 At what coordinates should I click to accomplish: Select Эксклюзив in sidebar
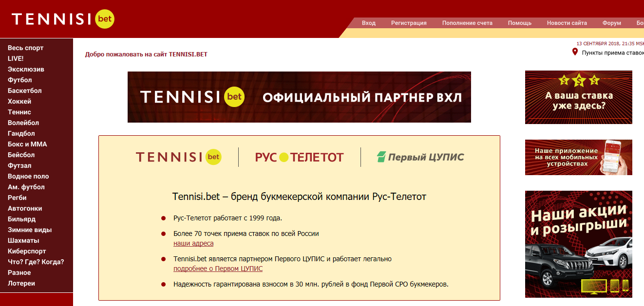(26, 69)
